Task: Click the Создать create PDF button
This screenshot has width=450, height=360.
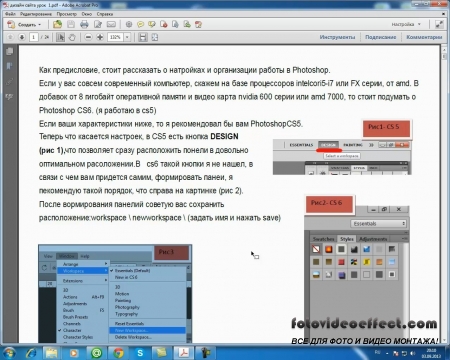Action: (x=24, y=24)
